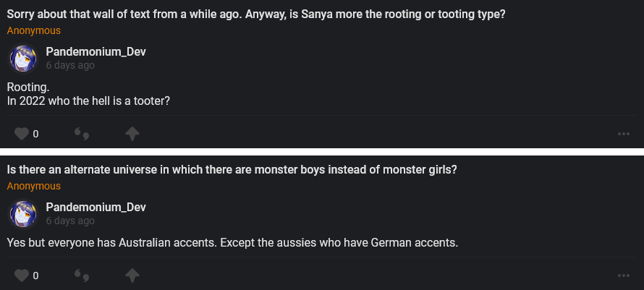Image resolution: width=644 pixels, height=290 pixels.
Task: Open more options for the Sanya post
Action: 623,134
